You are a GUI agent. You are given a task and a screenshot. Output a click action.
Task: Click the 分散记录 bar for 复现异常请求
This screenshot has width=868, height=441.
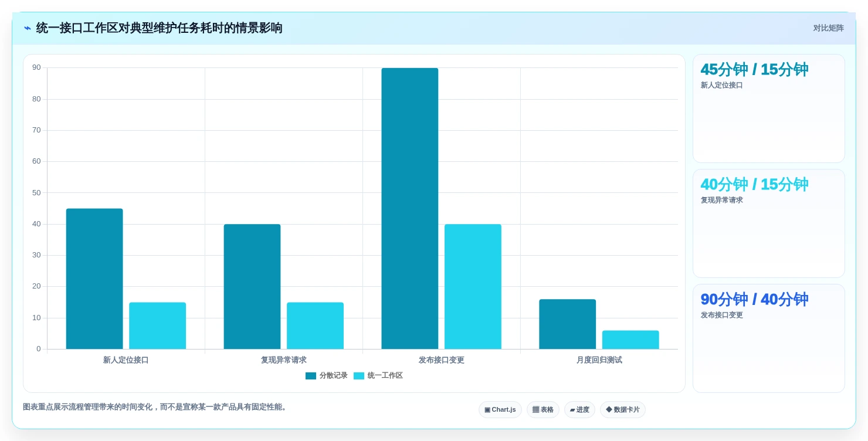pos(252,287)
